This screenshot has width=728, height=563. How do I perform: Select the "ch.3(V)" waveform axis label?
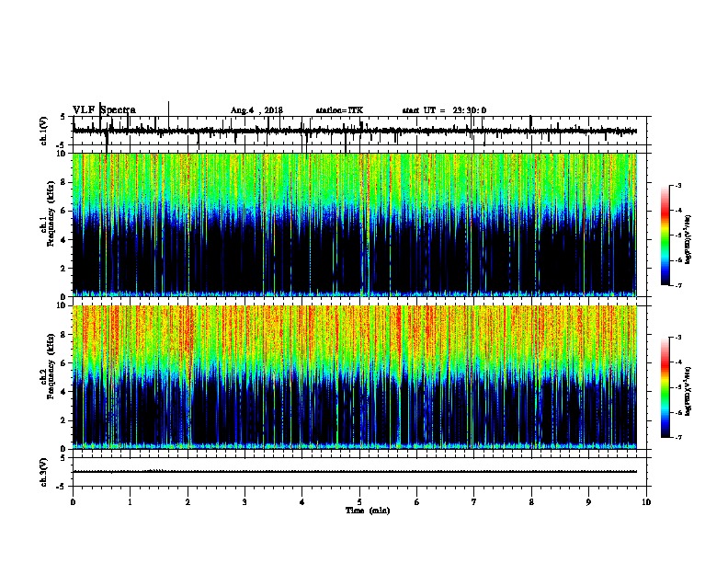[44, 472]
